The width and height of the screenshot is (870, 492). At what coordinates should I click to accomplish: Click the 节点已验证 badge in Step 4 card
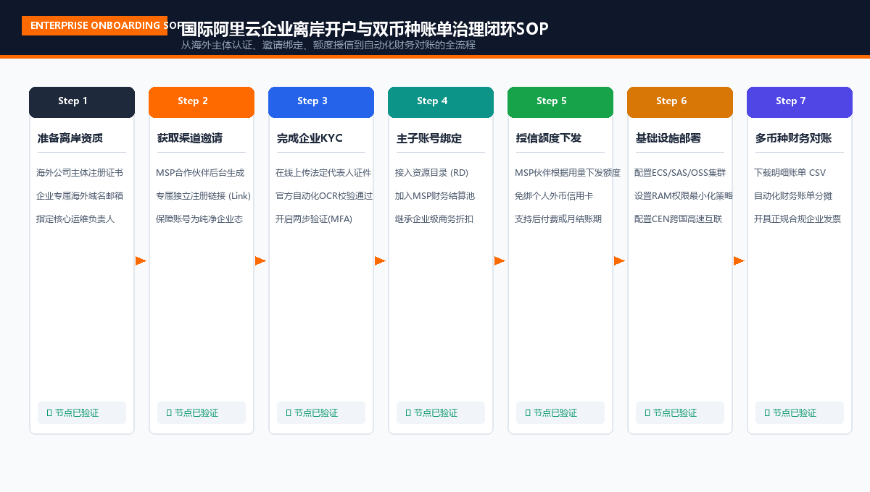441,413
